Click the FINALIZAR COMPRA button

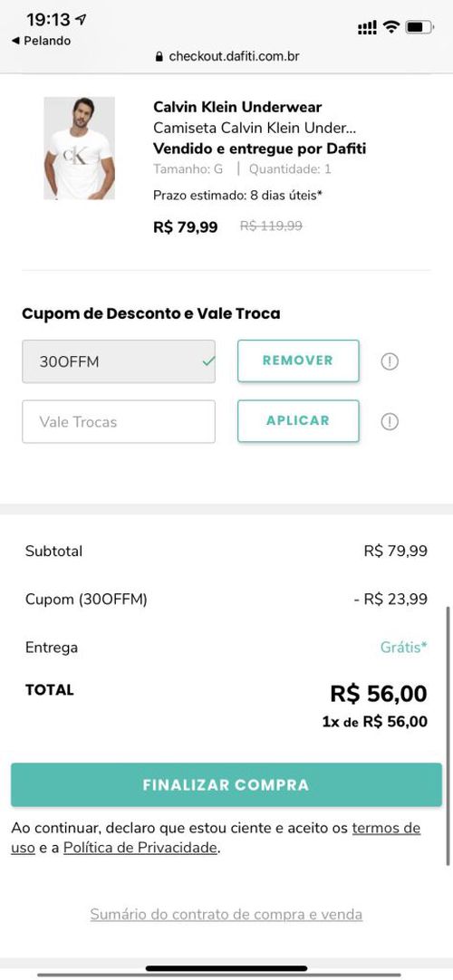[226, 784]
